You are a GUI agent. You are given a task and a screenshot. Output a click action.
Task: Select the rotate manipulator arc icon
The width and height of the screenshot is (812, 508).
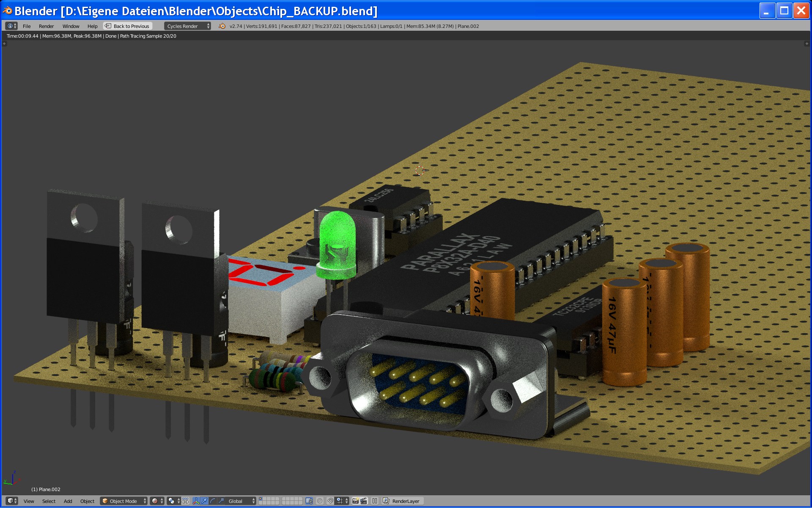(x=213, y=501)
